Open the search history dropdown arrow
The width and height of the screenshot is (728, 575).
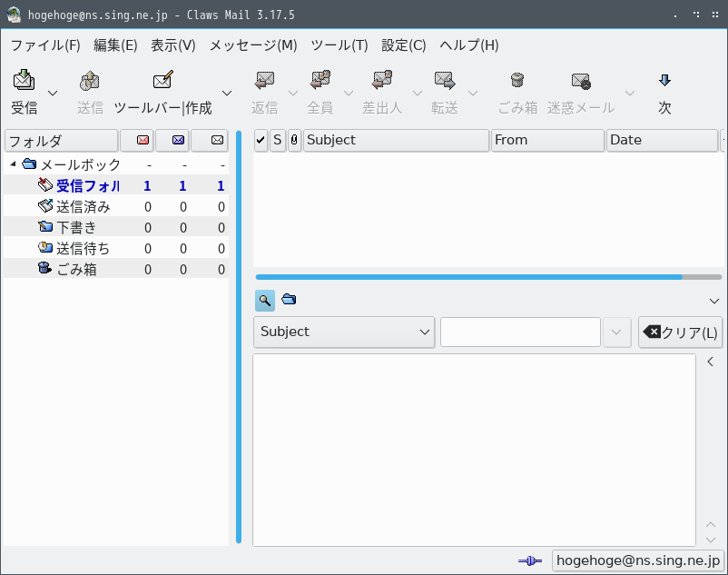click(616, 332)
